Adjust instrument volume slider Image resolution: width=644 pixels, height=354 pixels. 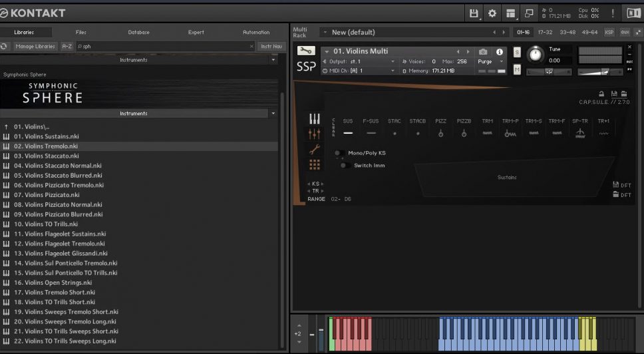pyautogui.click(x=600, y=72)
